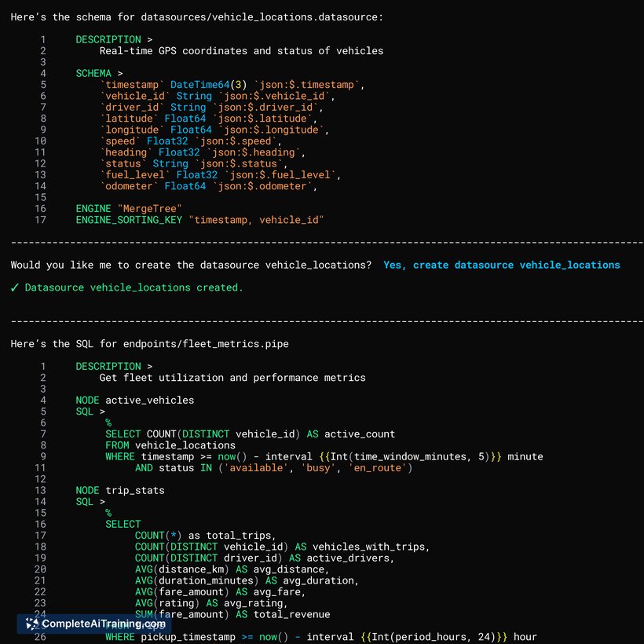Select line "AND status IN ('available', 'busy', 'en_route')"
This screenshot has height=644, width=644.
273,468
